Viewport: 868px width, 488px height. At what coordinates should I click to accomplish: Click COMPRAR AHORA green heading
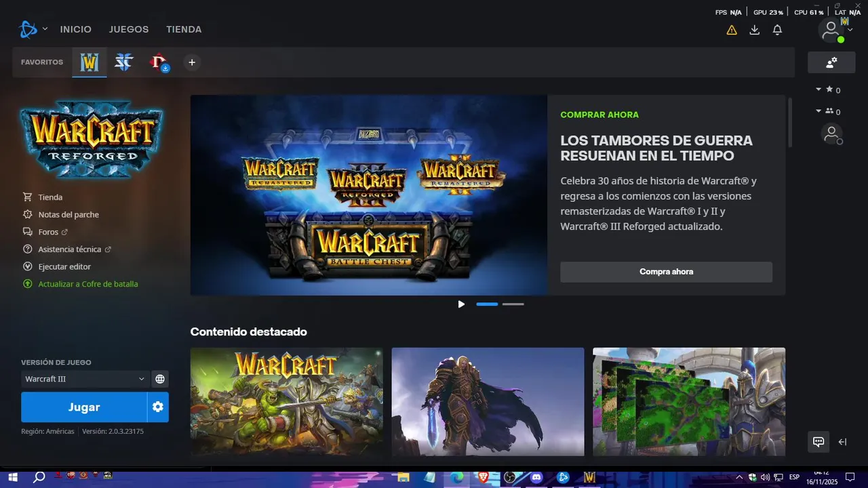(x=599, y=115)
